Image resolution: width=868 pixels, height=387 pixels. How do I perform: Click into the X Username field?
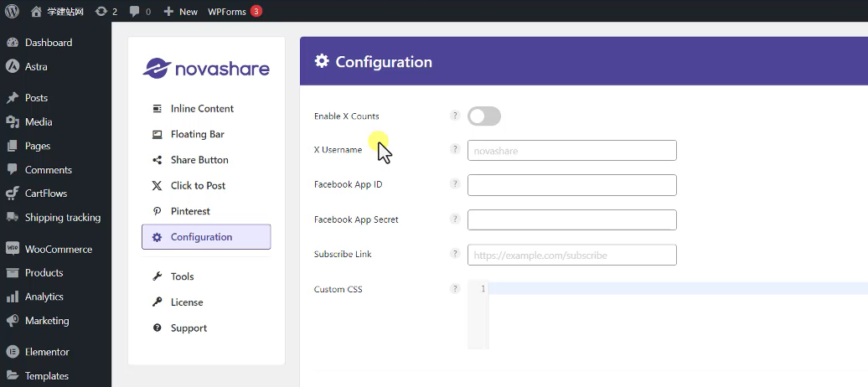tap(571, 151)
